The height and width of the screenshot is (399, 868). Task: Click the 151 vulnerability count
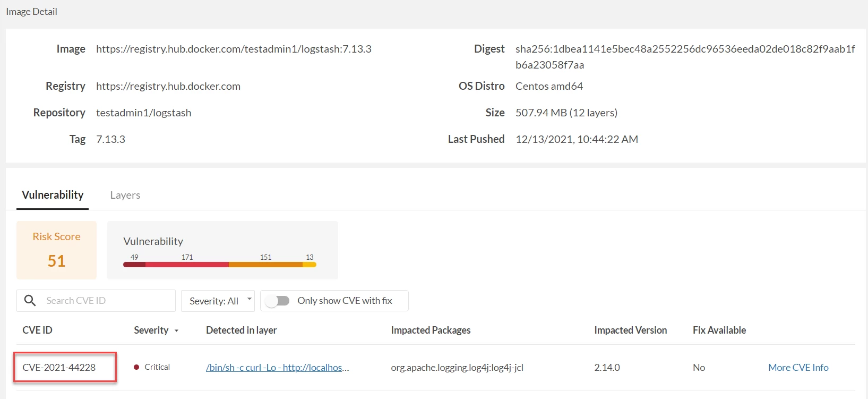click(265, 257)
